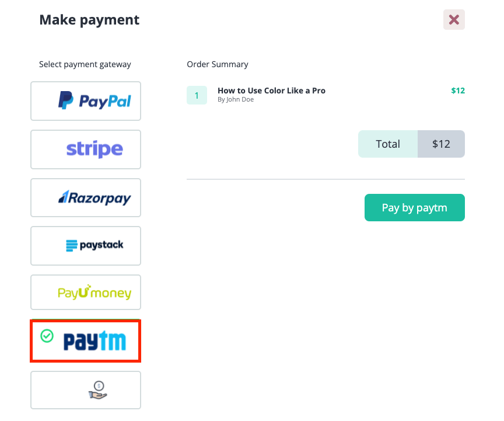504x421 pixels.
Task: Mark PayPal as the active gateway
Action: click(x=85, y=100)
